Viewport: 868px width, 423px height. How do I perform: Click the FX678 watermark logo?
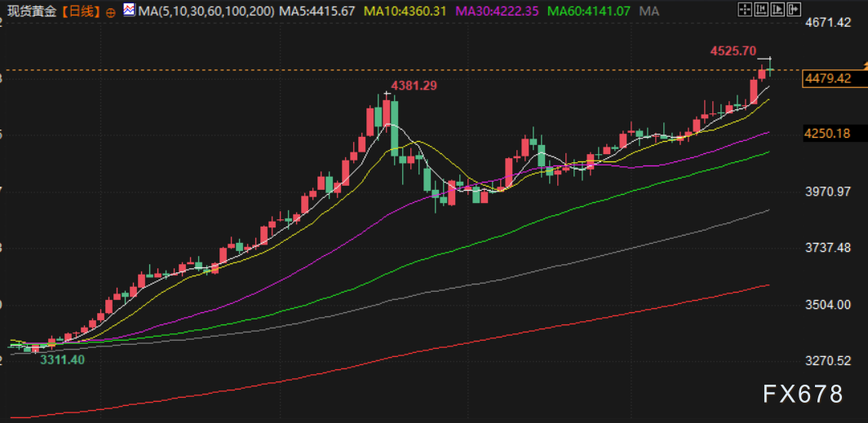803,394
